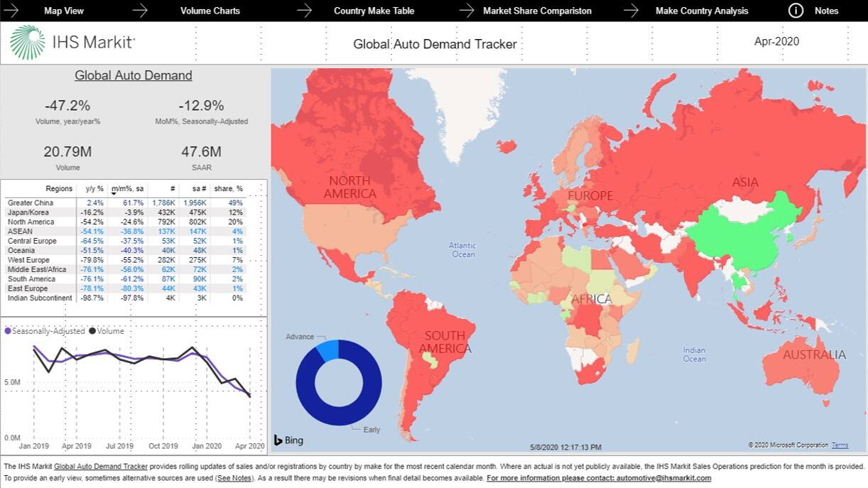868x488 pixels.
Task: Click the automotive@ihsmarkit.com contact link
Action: [666, 478]
